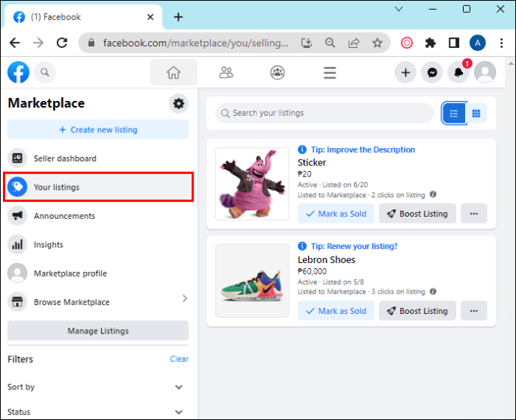Image resolution: width=516 pixels, height=420 pixels.
Task: Toggle the browser side panel icon
Action: [x=454, y=43]
